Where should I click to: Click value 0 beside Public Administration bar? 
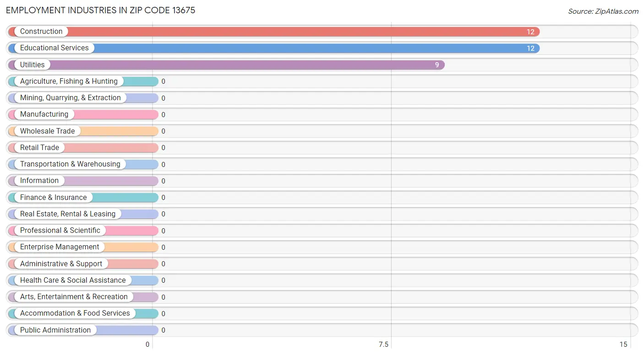[163, 330]
